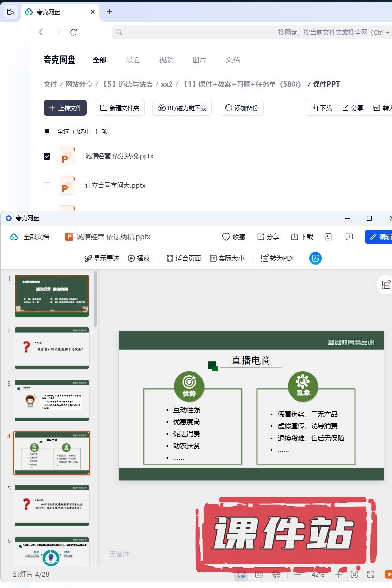The width and height of the screenshot is (392, 588).
Task: Click the AI assistant icon in viewer toolbar
Action: pos(315,258)
